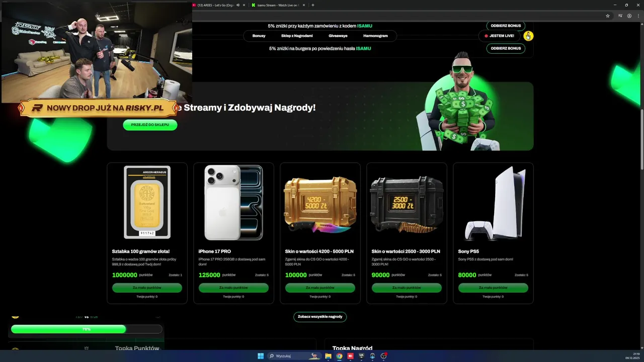
Task: Click the '90000' points price
Action: [x=381, y=275]
